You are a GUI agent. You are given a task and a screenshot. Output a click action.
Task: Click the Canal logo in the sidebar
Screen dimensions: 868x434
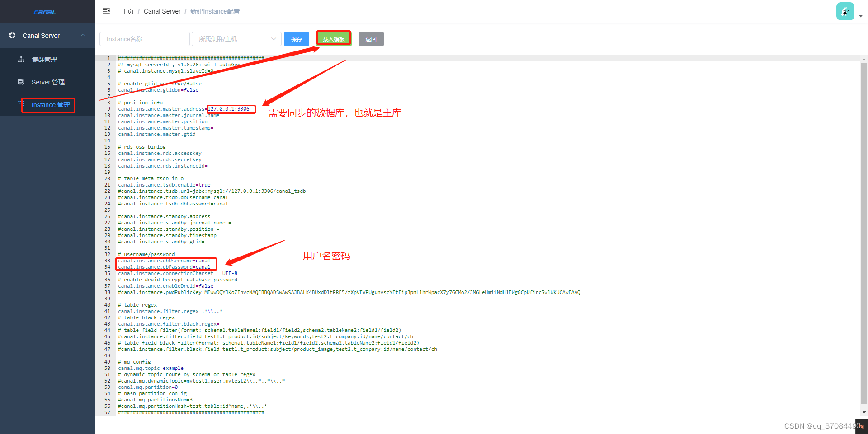tap(44, 11)
